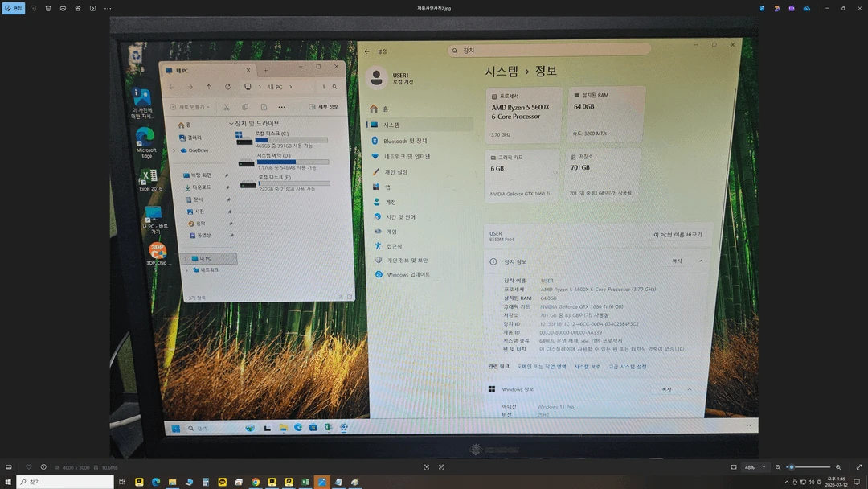Open the blue Photos gallery icon at top right

pyautogui.click(x=762, y=8)
